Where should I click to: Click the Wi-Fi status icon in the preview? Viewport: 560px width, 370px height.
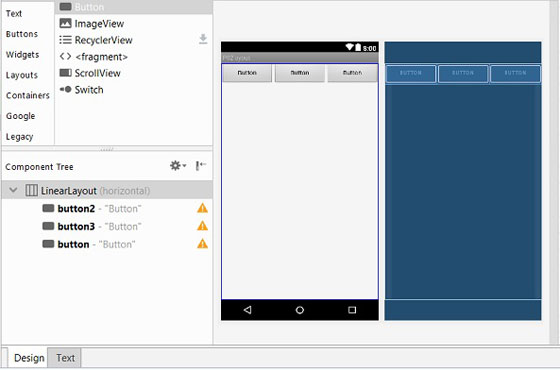tap(349, 47)
